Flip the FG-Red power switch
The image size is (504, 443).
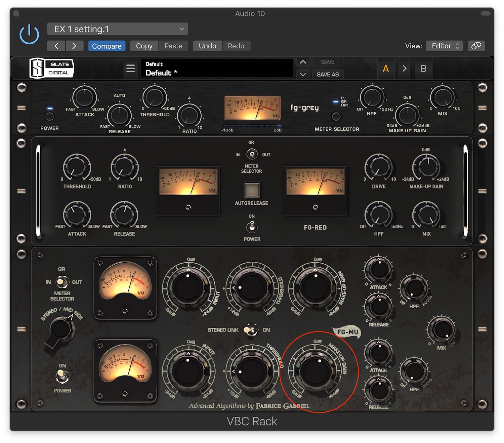(x=252, y=227)
